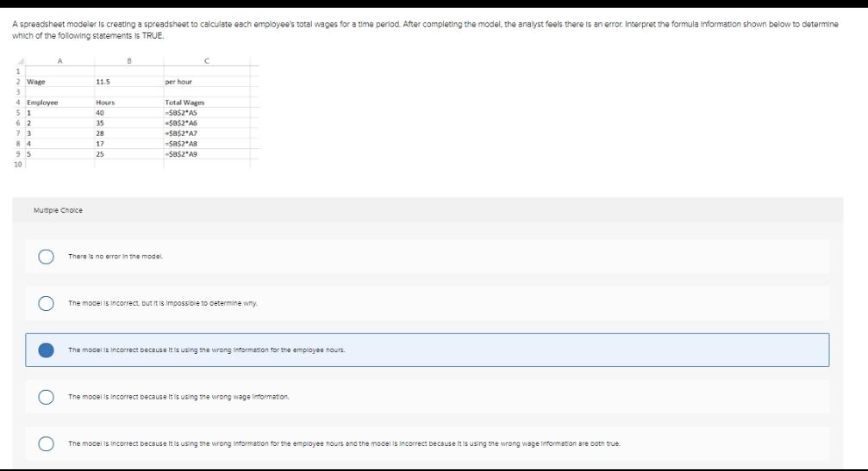
Task: Click the 'Multiple Choice' label
Action: click(58, 211)
